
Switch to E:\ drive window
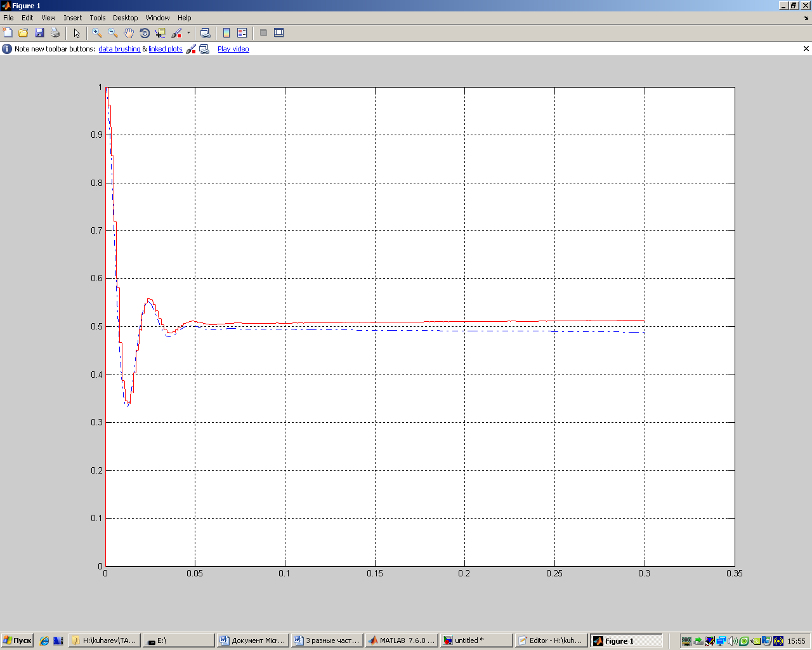pos(178,640)
